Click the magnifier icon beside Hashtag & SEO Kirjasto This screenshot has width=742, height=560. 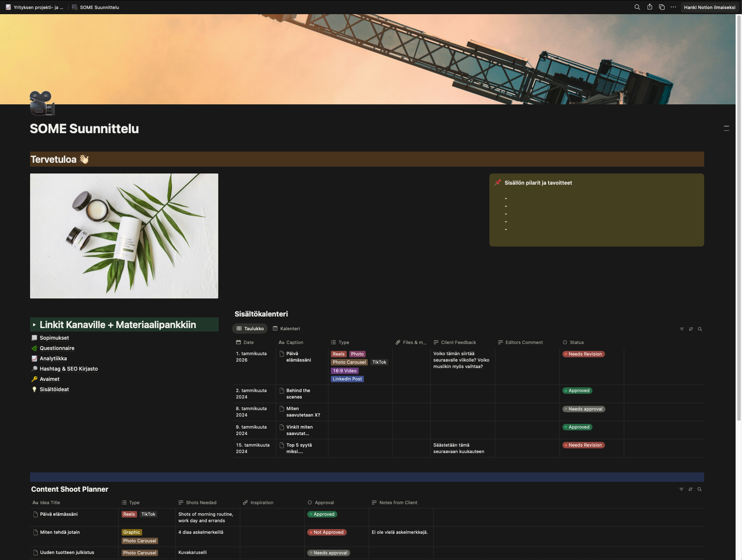[34, 369]
